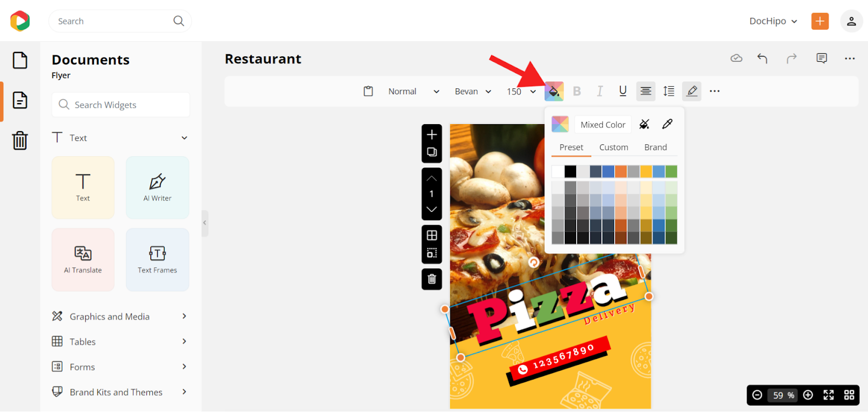
Task: Select the Documents sidebar icon
Action: 20,100
